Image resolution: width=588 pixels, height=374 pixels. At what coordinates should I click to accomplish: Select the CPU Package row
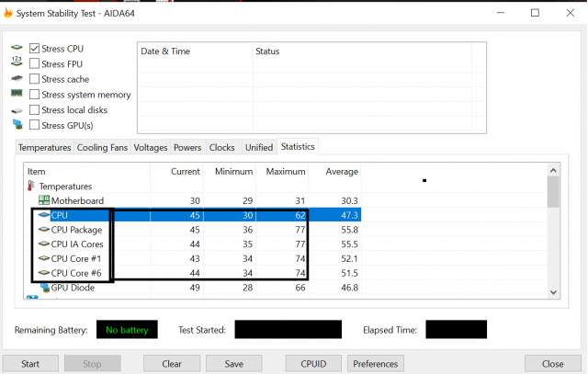pyautogui.click(x=193, y=230)
